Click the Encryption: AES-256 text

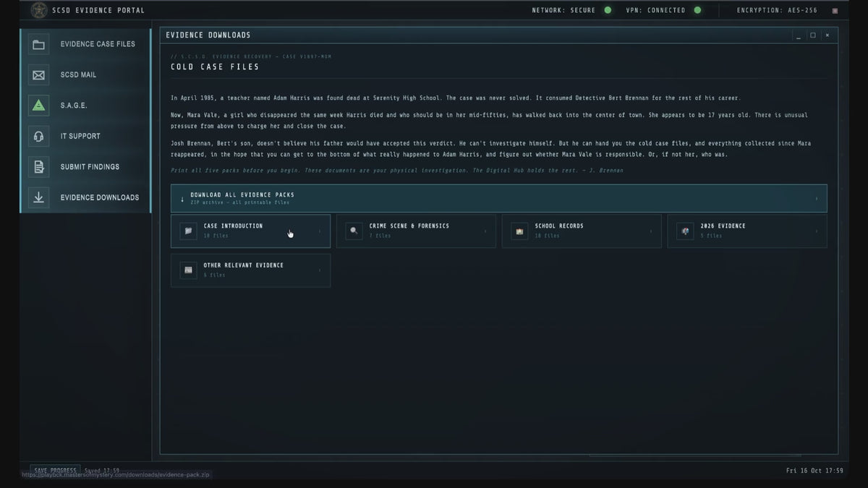(x=777, y=10)
